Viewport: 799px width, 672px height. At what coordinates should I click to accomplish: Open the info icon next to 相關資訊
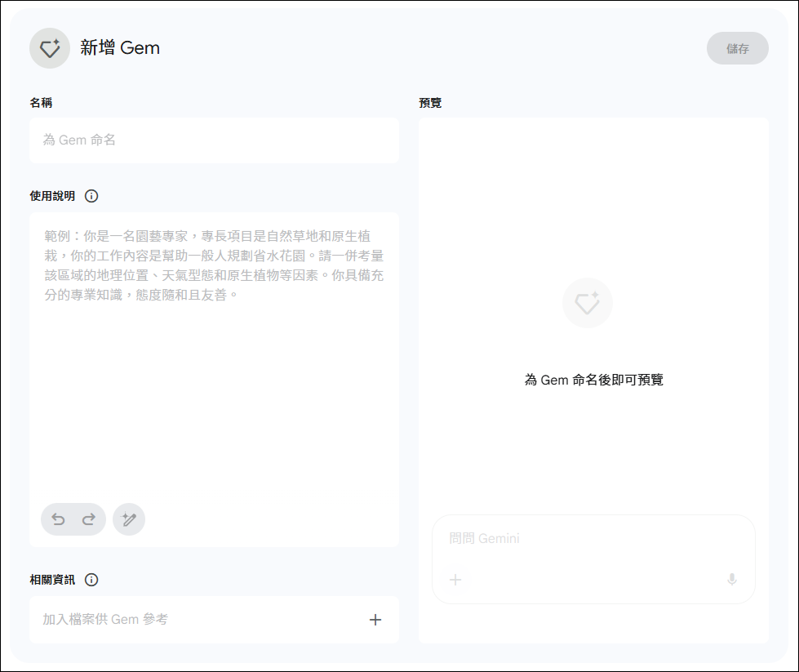click(91, 580)
